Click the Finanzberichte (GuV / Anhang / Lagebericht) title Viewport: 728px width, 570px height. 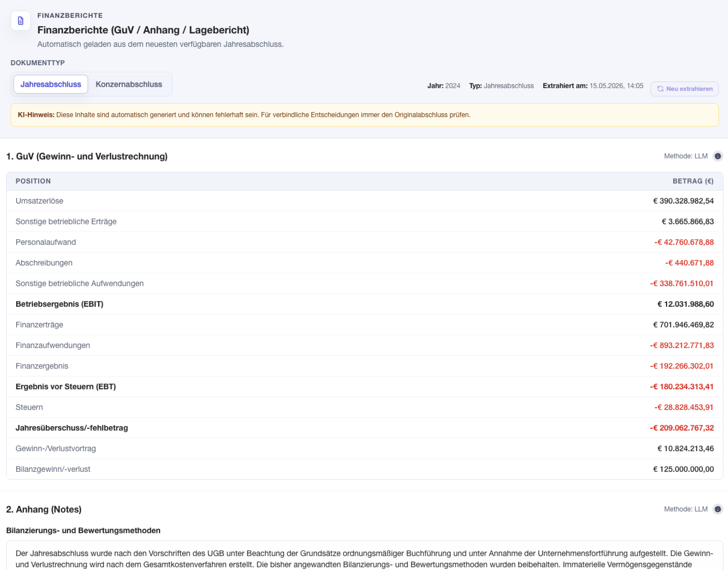click(143, 30)
